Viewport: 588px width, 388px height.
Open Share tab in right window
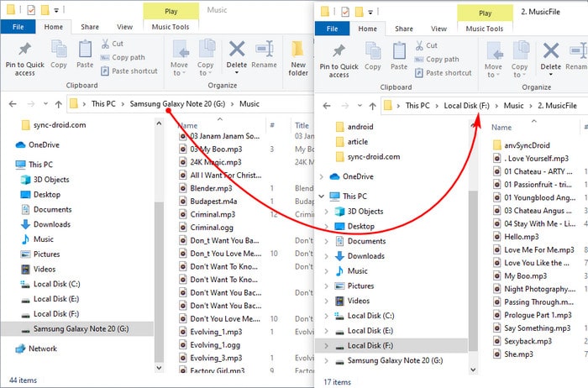(x=404, y=29)
